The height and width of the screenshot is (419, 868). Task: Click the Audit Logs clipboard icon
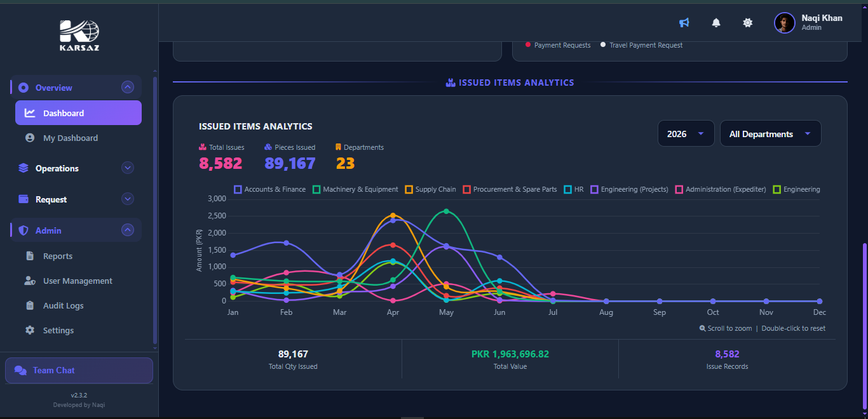(30, 305)
